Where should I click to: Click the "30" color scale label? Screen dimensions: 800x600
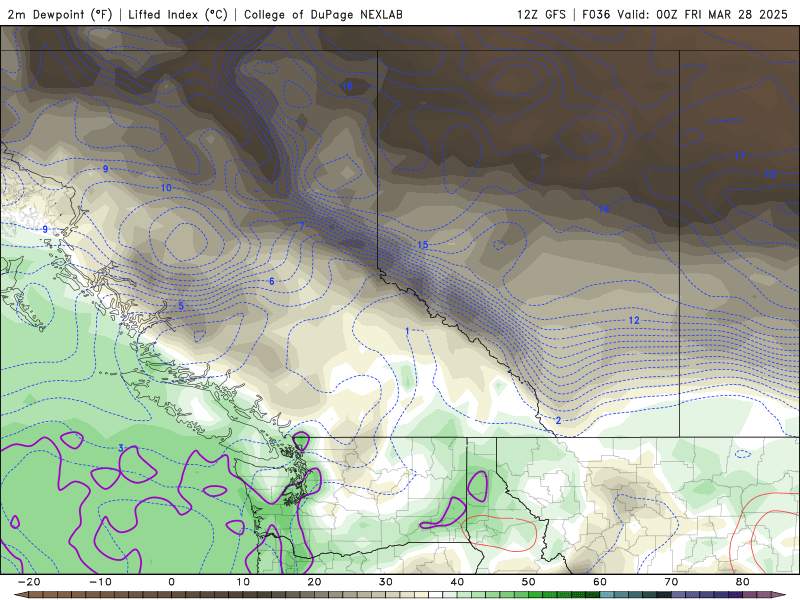pyautogui.click(x=386, y=582)
